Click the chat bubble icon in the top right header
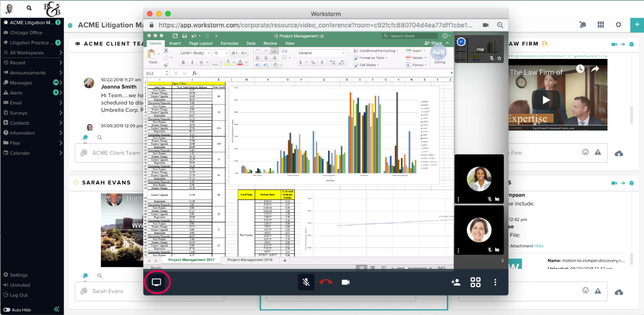 [583, 25]
